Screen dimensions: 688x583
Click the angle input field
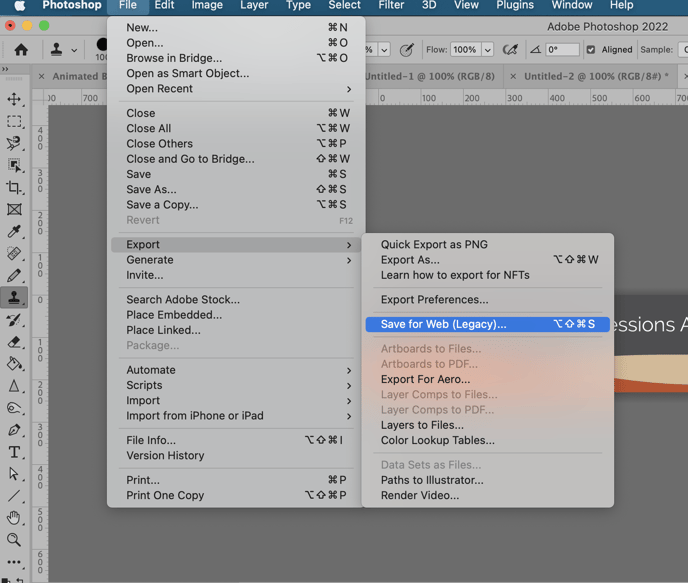click(x=562, y=50)
